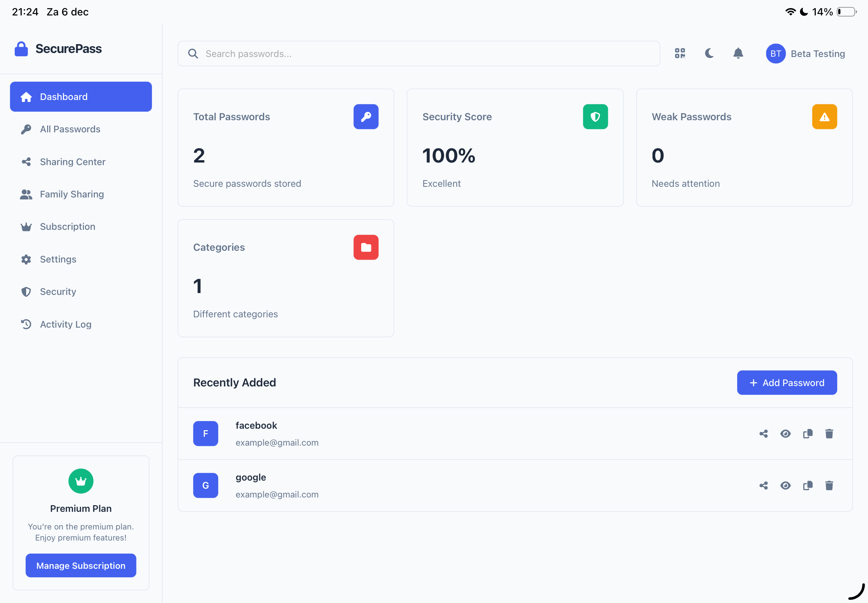
Task: Copy the google password entry
Action: click(808, 485)
